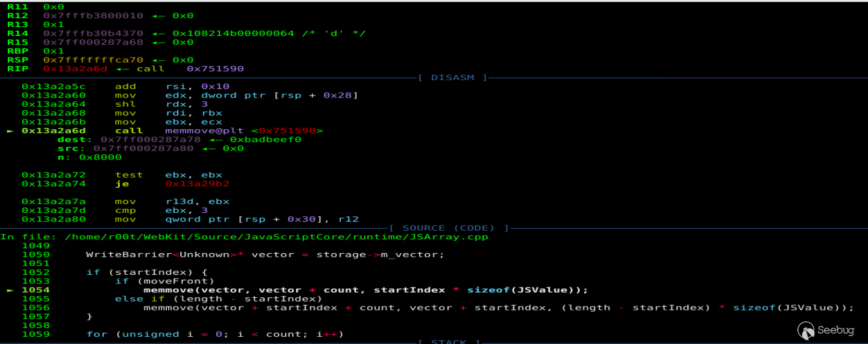Click the if (moveFront) statement

pyautogui.click(x=165, y=281)
